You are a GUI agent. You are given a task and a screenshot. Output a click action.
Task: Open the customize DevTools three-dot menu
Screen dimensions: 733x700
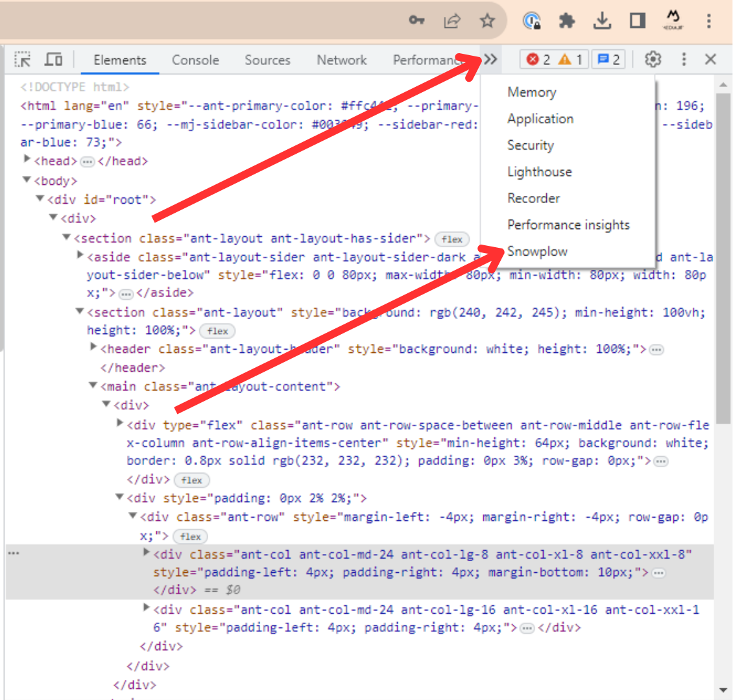684,59
